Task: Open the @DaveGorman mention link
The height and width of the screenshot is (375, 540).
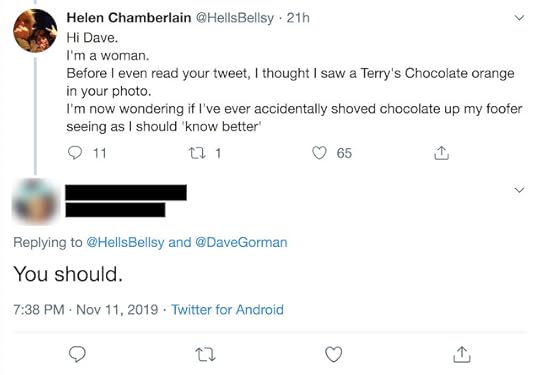Action: [241, 242]
